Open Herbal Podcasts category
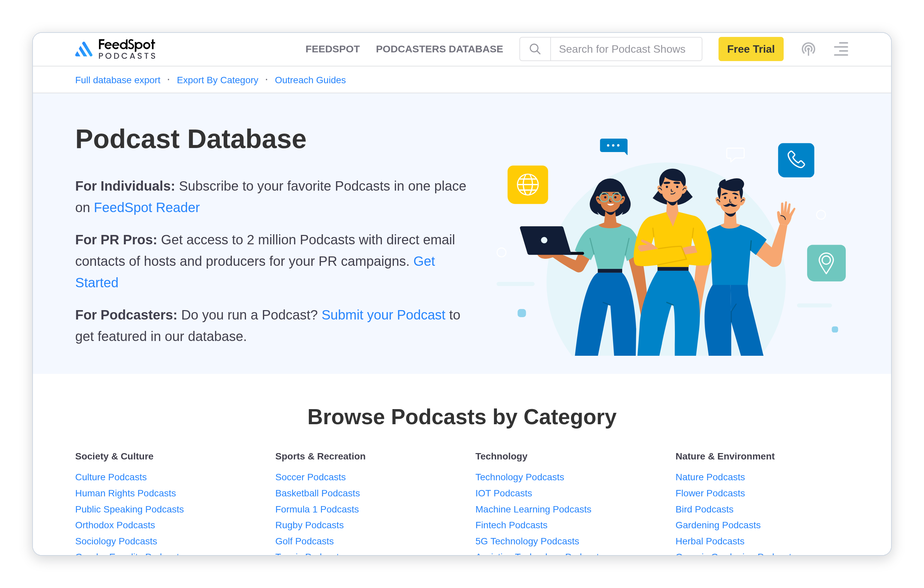Viewport: 924px width, 588px height. 709,541
